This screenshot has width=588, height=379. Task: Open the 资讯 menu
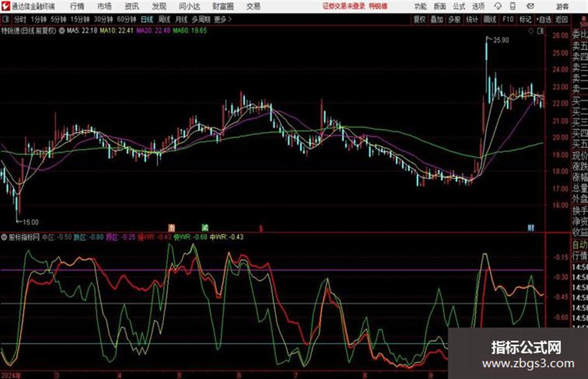[x=132, y=6]
